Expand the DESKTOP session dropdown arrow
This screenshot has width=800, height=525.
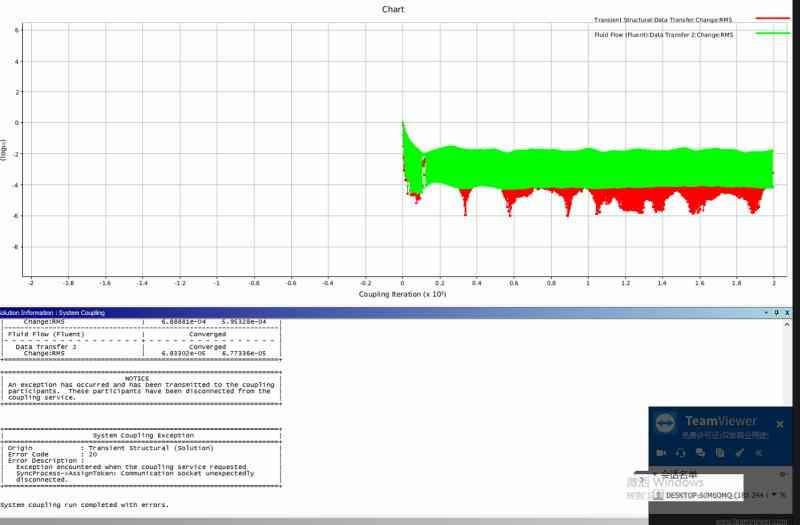coord(774,495)
